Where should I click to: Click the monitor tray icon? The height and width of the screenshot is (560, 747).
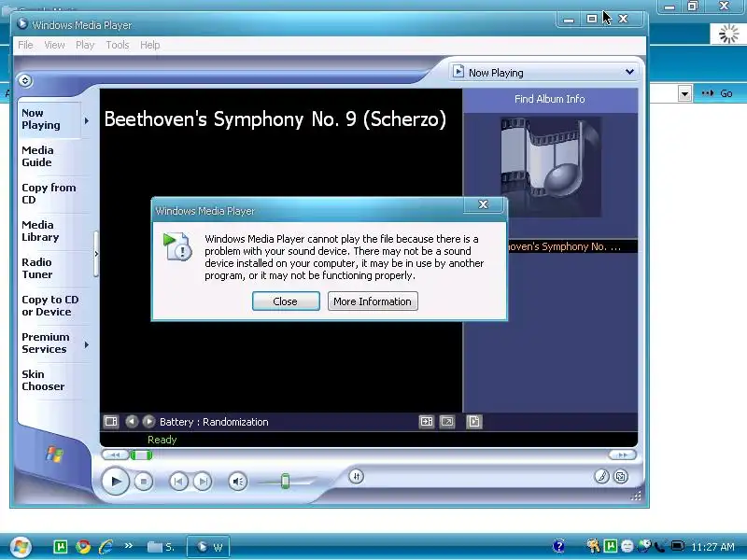coord(677,546)
